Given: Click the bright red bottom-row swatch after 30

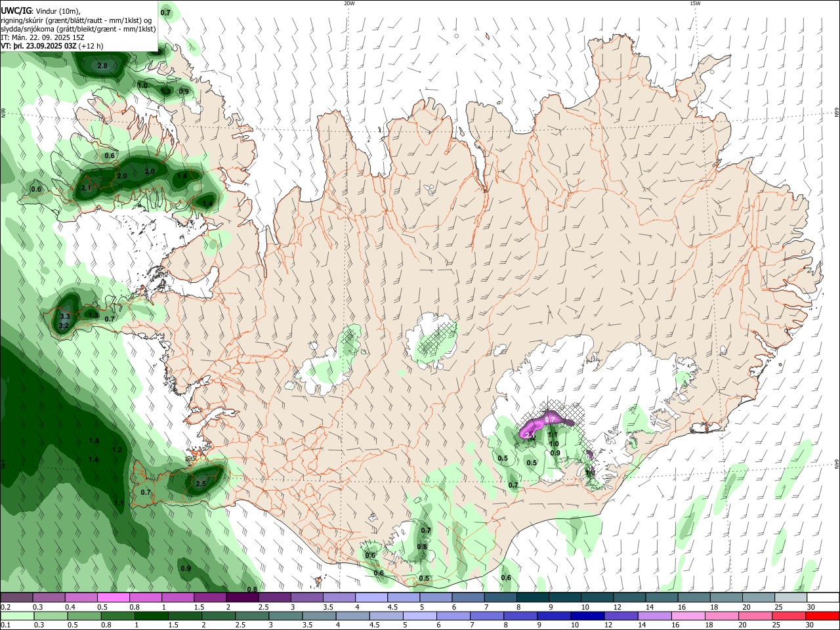Looking at the screenshot, I should pos(822,616).
